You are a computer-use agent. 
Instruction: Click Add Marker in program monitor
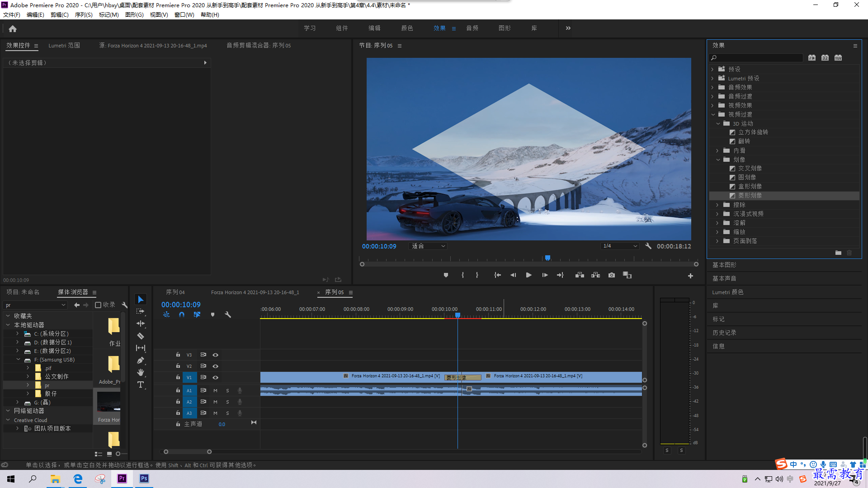(446, 275)
